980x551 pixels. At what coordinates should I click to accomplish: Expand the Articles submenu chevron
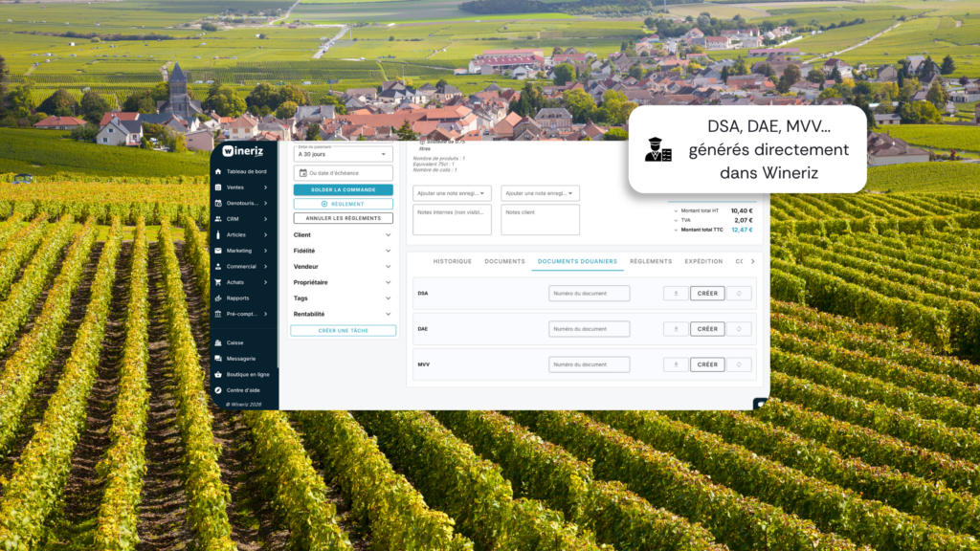(266, 235)
